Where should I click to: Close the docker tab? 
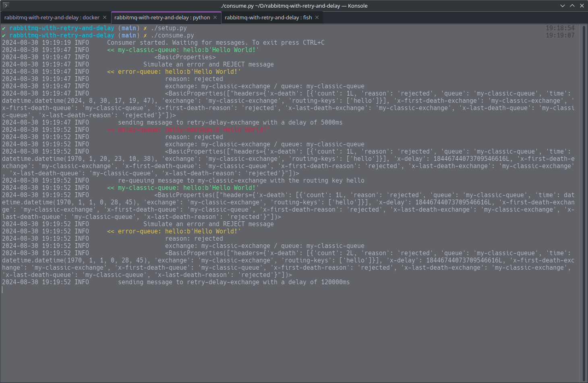pyautogui.click(x=105, y=18)
